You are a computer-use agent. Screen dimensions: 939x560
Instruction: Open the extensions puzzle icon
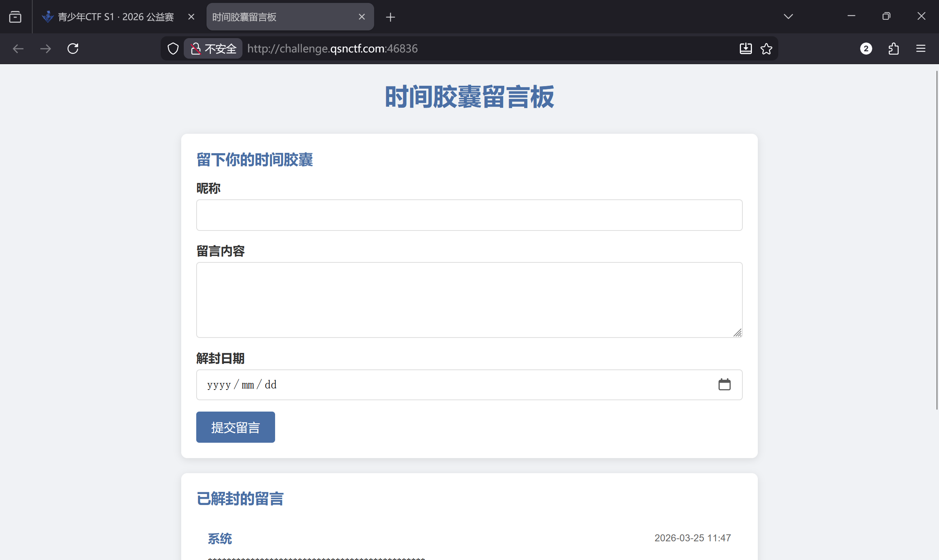point(893,49)
